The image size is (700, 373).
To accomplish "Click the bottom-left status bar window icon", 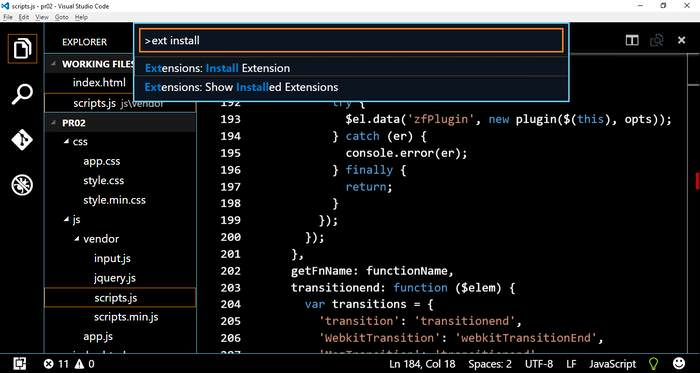I will point(19,364).
